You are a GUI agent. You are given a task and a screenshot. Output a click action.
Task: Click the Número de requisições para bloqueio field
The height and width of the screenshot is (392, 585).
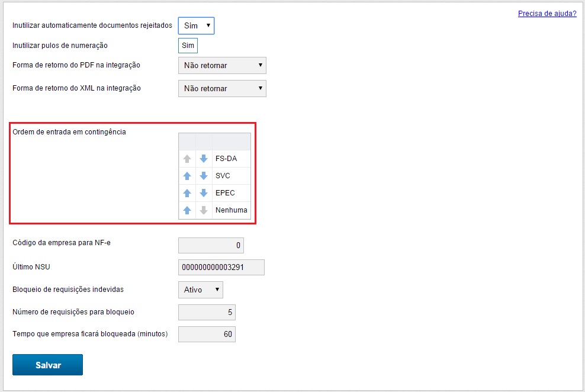point(207,312)
